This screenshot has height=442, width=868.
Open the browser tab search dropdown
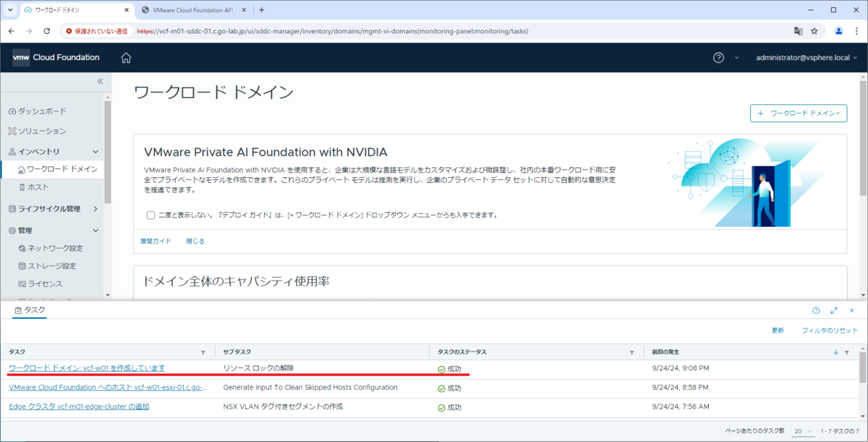point(10,10)
